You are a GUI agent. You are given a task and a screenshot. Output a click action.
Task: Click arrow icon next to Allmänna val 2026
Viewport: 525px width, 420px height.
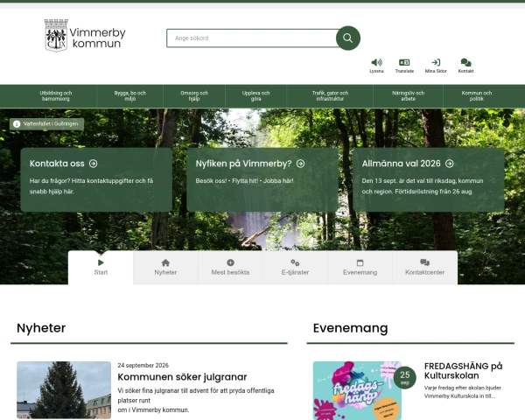click(x=450, y=164)
